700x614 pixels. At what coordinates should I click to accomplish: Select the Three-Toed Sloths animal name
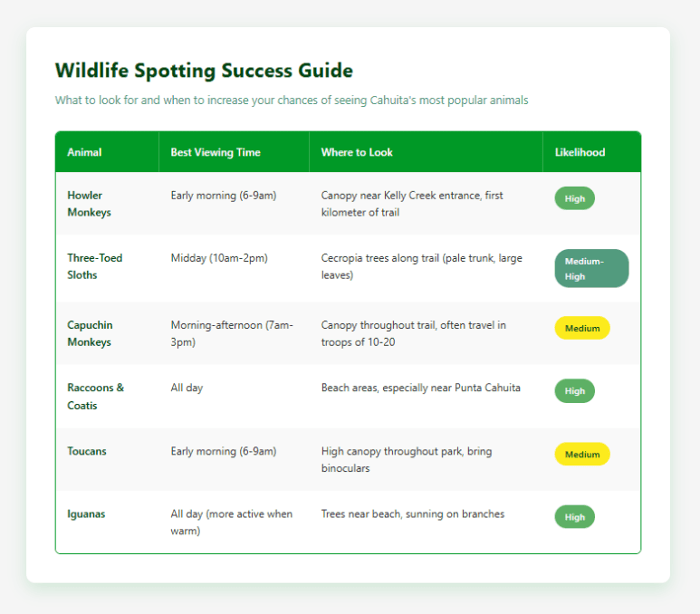point(94,266)
